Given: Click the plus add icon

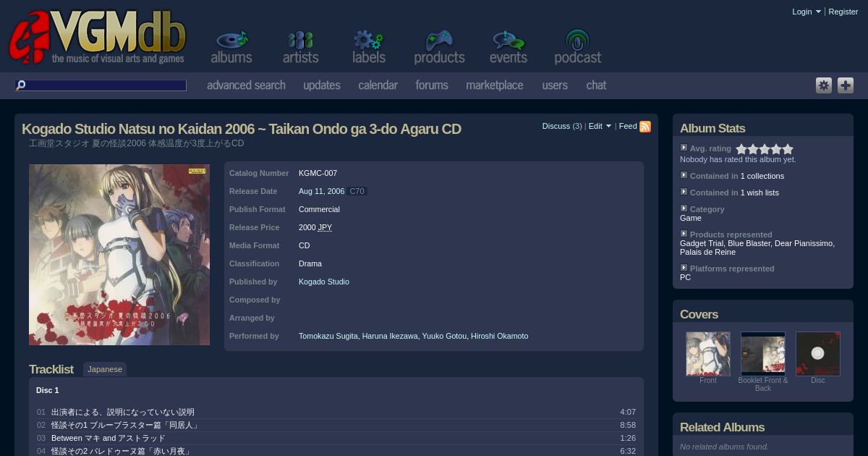Looking at the screenshot, I should [x=846, y=85].
